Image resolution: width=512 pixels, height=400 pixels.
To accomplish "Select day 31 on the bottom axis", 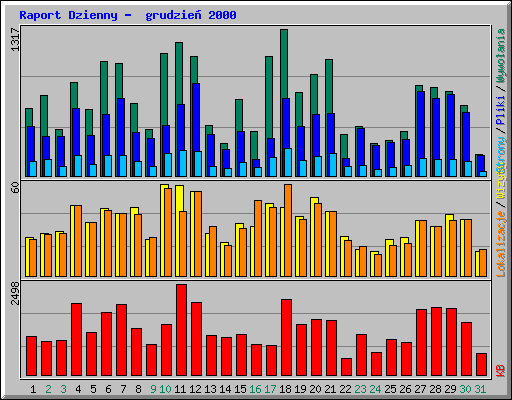I will [480, 389].
